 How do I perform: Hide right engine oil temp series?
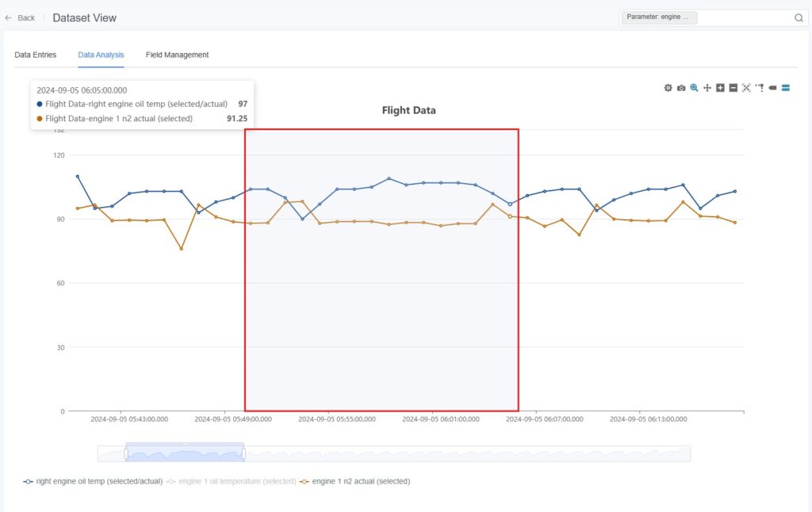pyautogui.click(x=94, y=481)
